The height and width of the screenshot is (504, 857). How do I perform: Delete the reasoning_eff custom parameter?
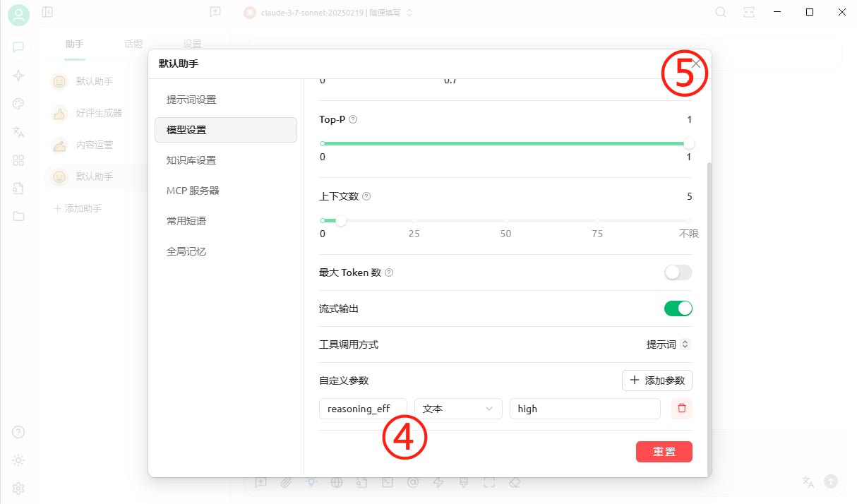pyautogui.click(x=682, y=408)
